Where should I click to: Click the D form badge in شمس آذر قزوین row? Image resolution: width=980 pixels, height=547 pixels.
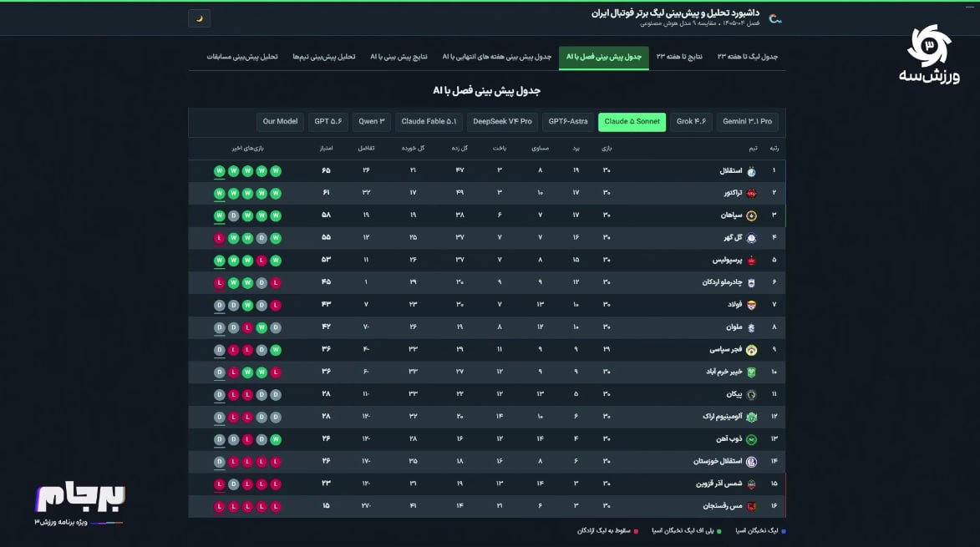click(234, 484)
